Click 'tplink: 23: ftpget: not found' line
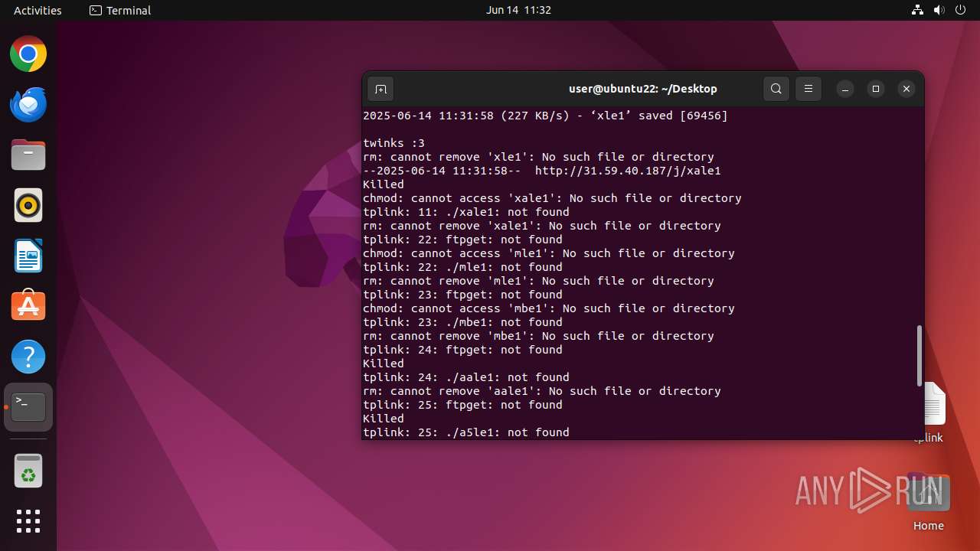 462,295
